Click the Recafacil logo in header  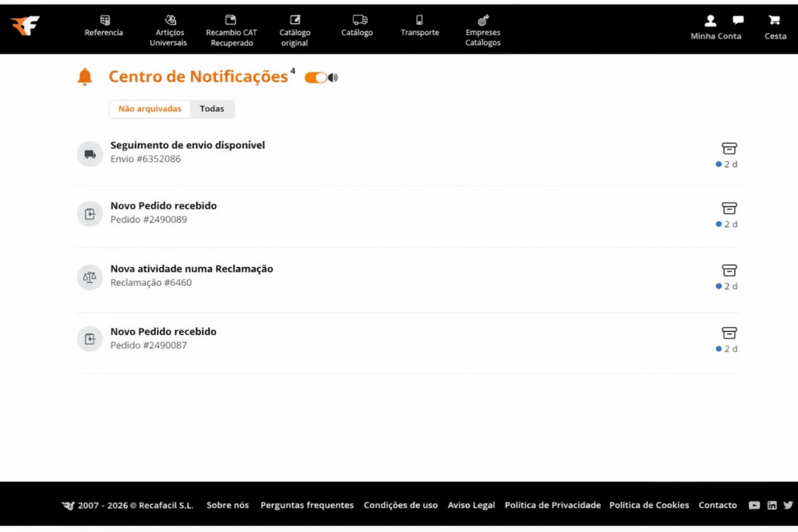coord(25,26)
